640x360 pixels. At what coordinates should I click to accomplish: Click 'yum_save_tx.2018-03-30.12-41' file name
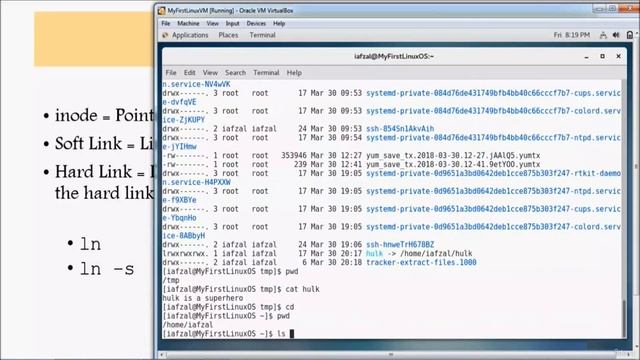(453, 164)
